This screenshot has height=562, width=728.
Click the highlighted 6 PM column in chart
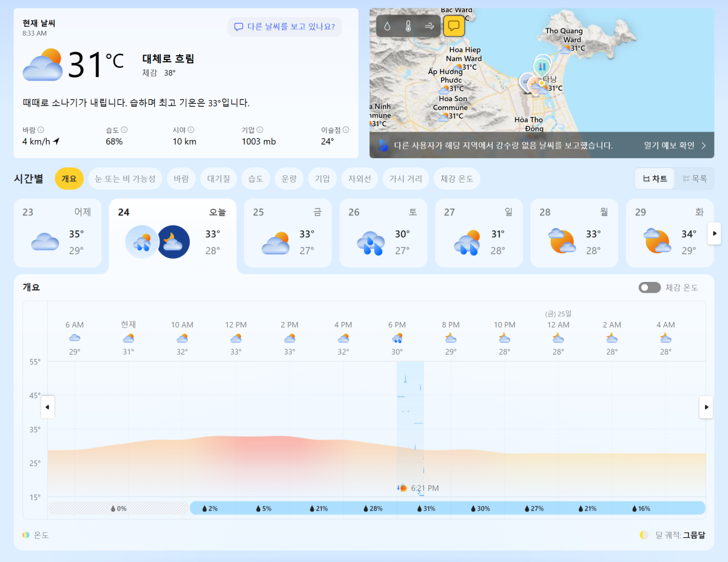pyautogui.click(x=410, y=429)
